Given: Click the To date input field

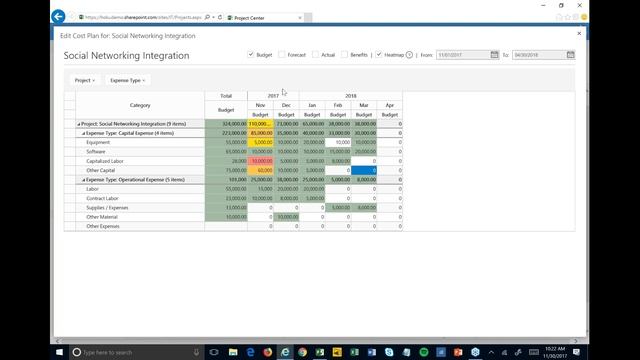Looking at the screenshot, I should click(539, 55).
